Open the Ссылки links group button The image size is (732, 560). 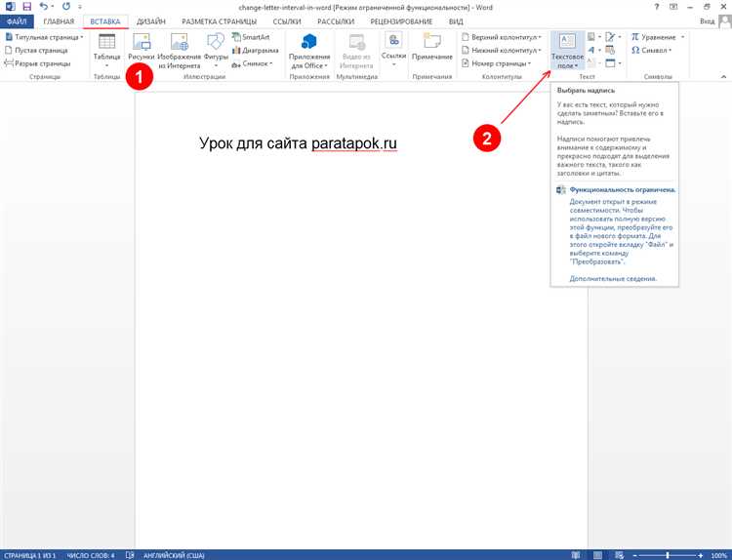point(393,50)
